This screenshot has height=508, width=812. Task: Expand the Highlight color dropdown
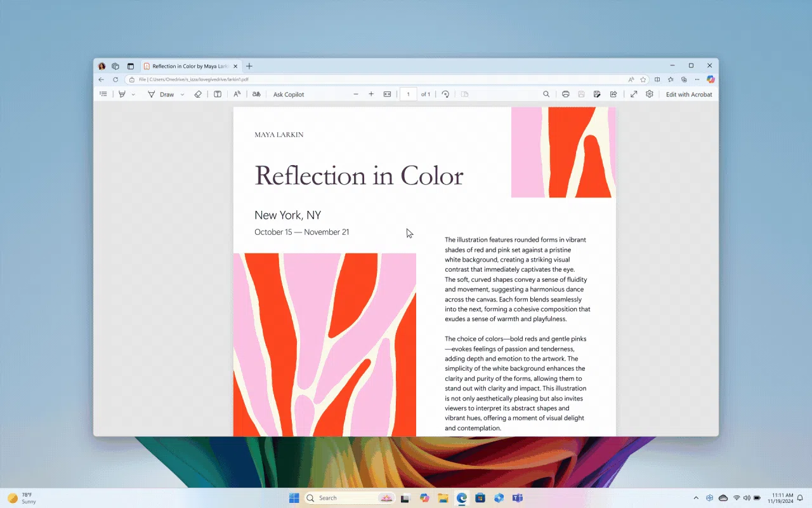pos(133,94)
